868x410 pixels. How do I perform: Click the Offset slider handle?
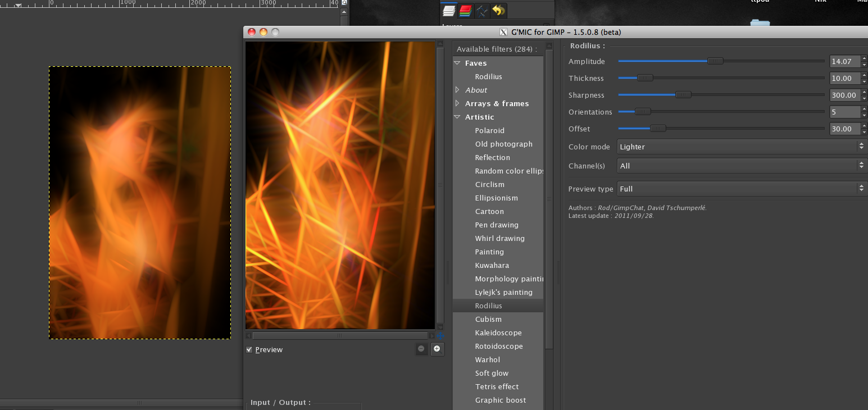click(x=658, y=129)
